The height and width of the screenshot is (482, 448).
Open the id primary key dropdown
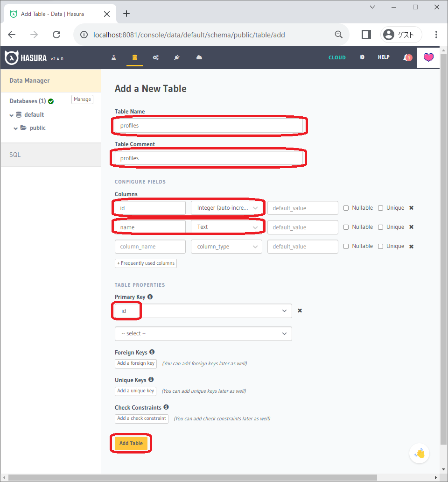point(203,311)
